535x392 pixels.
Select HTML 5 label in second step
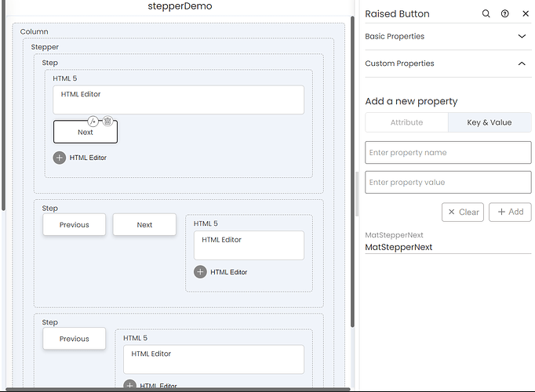[206, 223]
